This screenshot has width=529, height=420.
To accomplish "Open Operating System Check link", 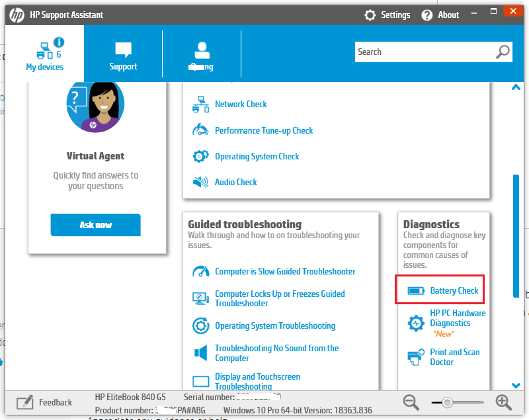I will coord(257,157).
